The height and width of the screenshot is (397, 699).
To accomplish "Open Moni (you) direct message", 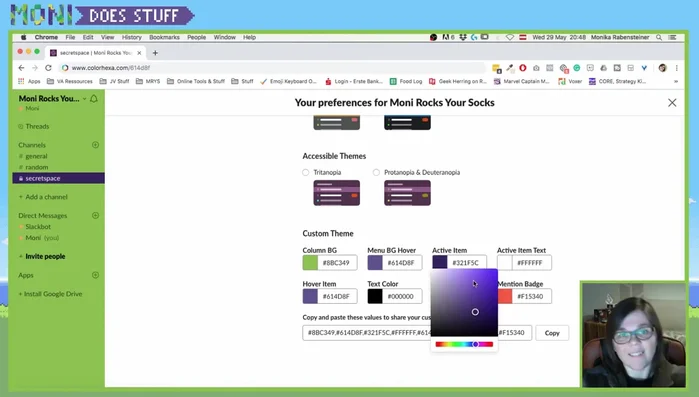I will pos(42,237).
